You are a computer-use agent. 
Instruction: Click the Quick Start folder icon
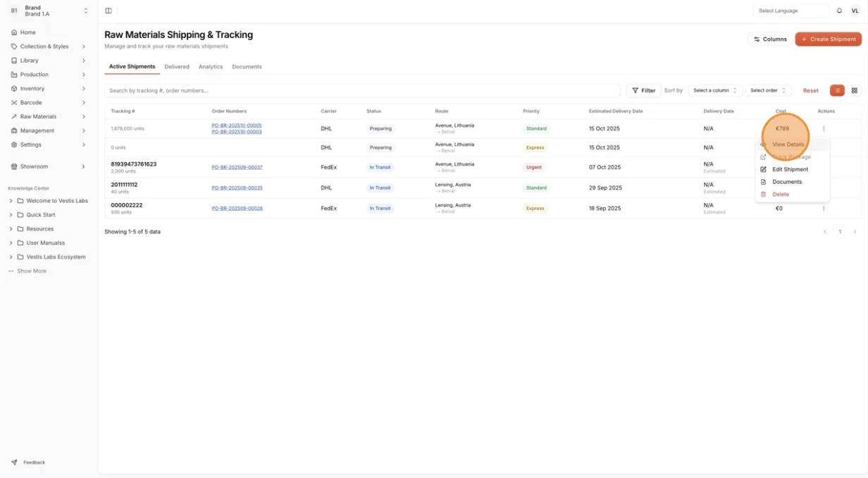(20, 215)
